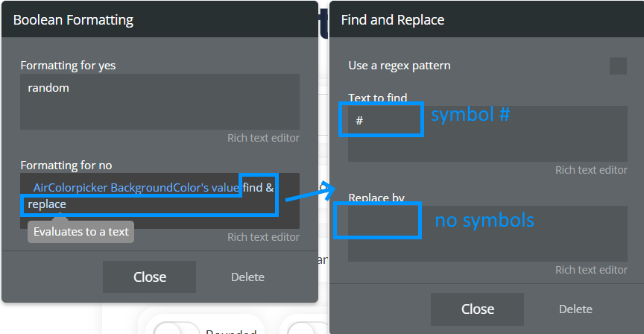Enable the Use a regex pattern checkbox

[618, 66]
